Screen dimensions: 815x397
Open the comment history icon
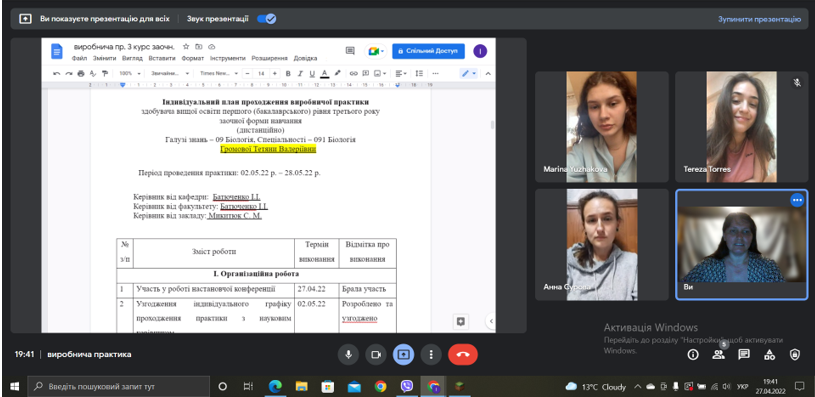pos(350,51)
